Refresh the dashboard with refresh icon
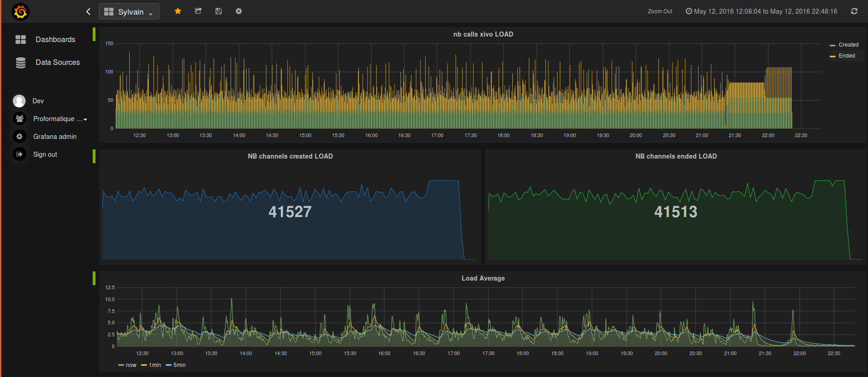Image resolution: width=868 pixels, height=377 pixels. pyautogui.click(x=854, y=11)
